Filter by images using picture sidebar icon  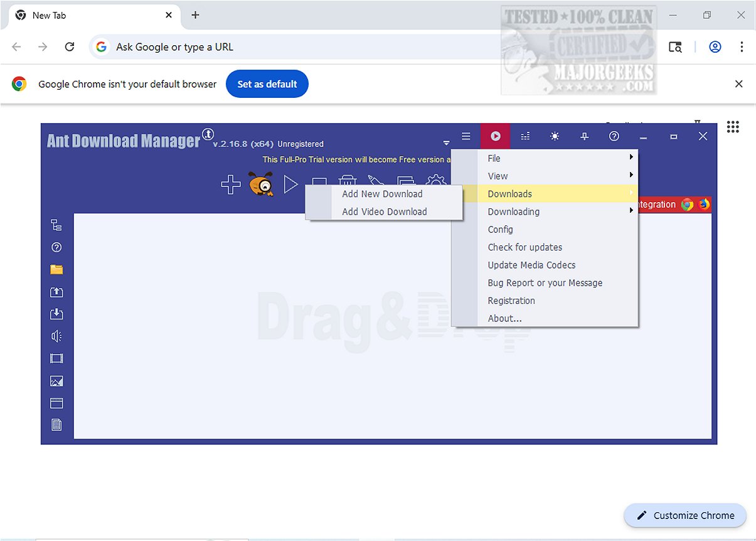(56, 381)
